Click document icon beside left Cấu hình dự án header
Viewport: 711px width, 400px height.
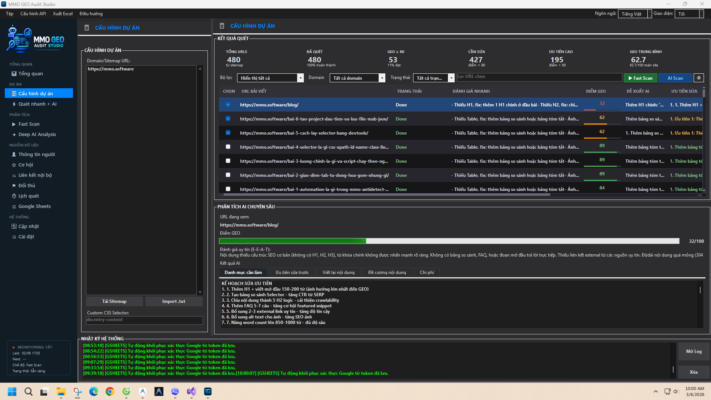point(87,28)
